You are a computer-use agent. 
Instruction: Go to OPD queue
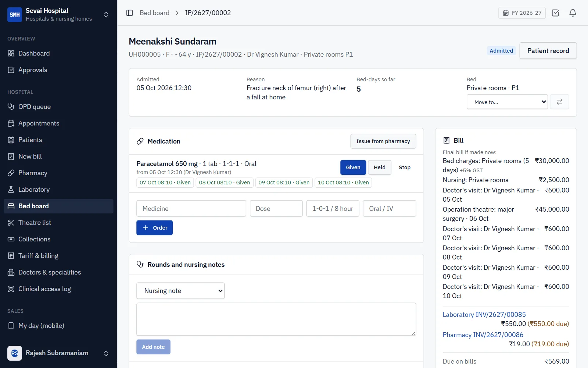(x=58, y=107)
